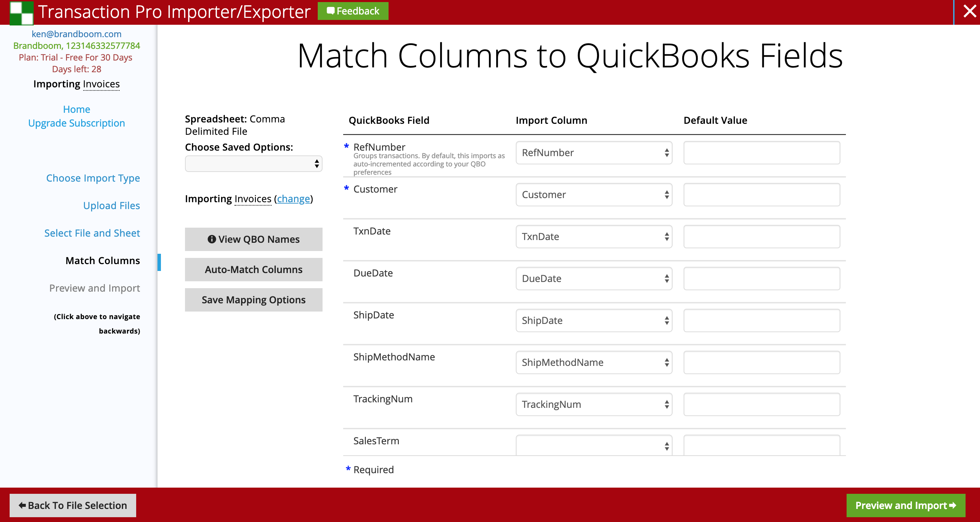Open the ShipMethodName import column dropdown
This screenshot has height=522, width=980.
(x=594, y=362)
